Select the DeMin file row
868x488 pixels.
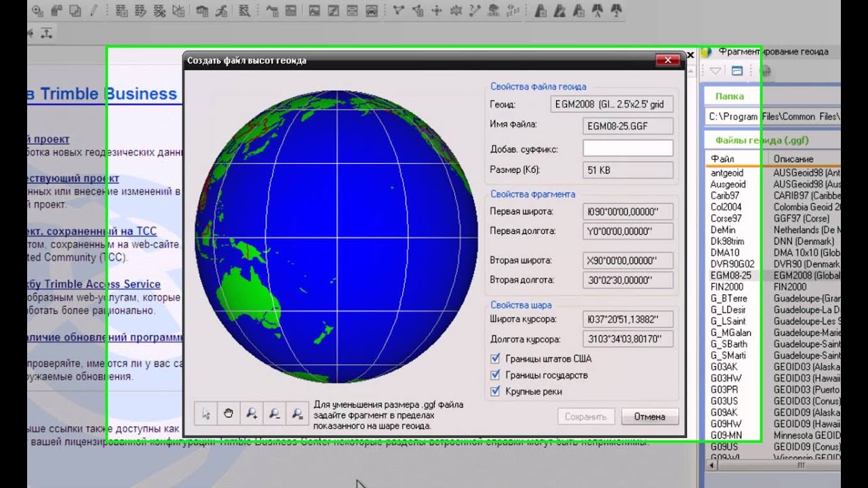click(x=773, y=230)
